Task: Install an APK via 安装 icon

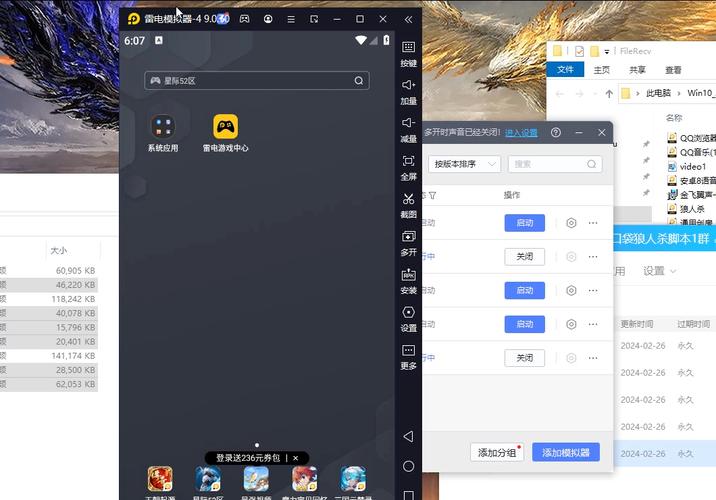Action: coord(408,281)
